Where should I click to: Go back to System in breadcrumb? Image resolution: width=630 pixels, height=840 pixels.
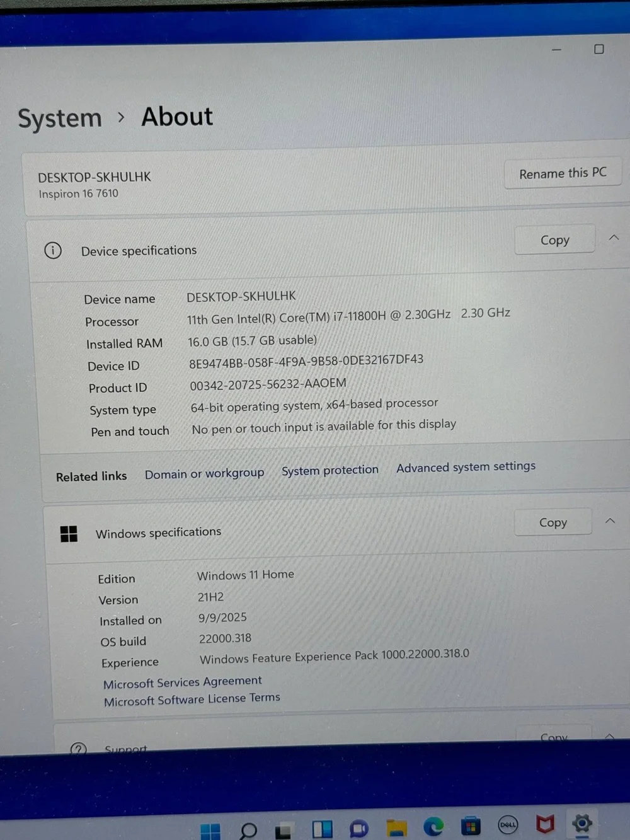point(60,118)
